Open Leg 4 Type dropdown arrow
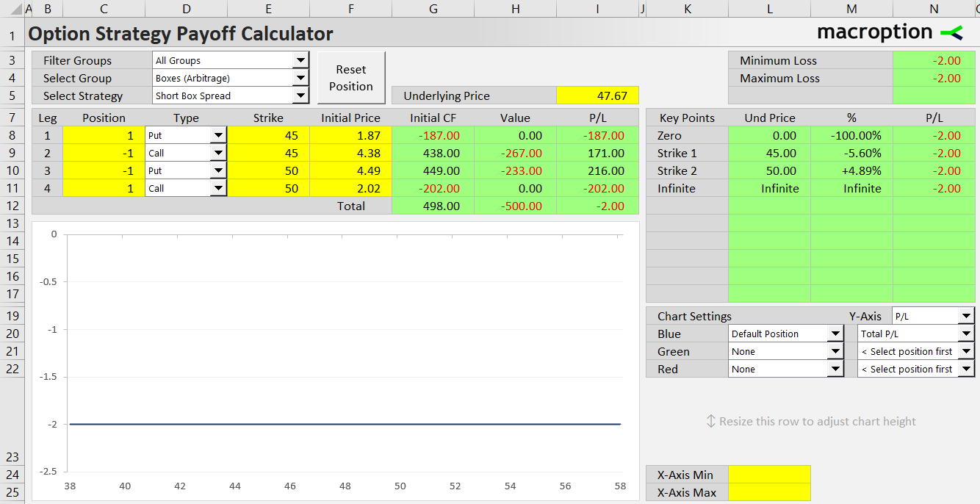Screen dimensions: 980x504 tap(218, 188)
